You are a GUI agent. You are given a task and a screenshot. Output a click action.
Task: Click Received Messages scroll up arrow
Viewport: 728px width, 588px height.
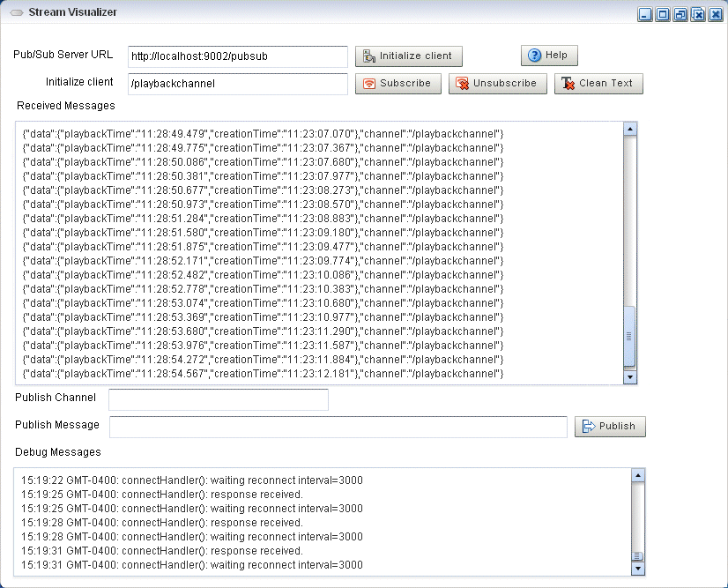tap(630, 129)
